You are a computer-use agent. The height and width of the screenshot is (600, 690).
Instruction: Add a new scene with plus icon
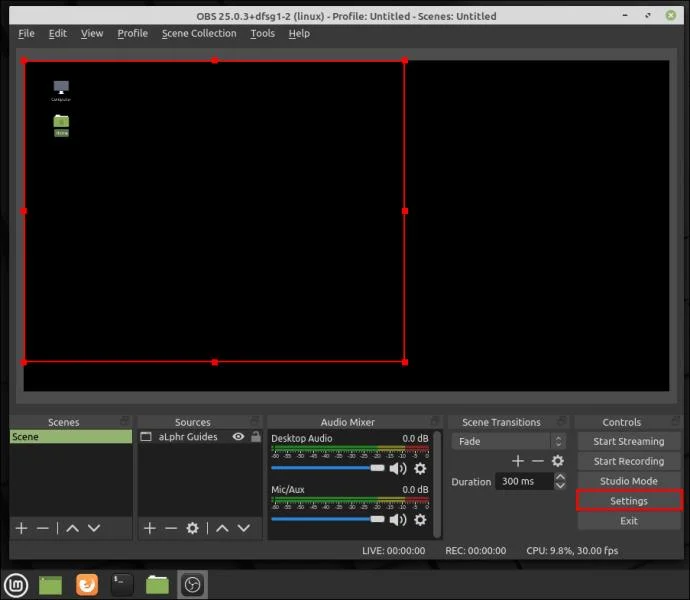(x=22, y=528)
